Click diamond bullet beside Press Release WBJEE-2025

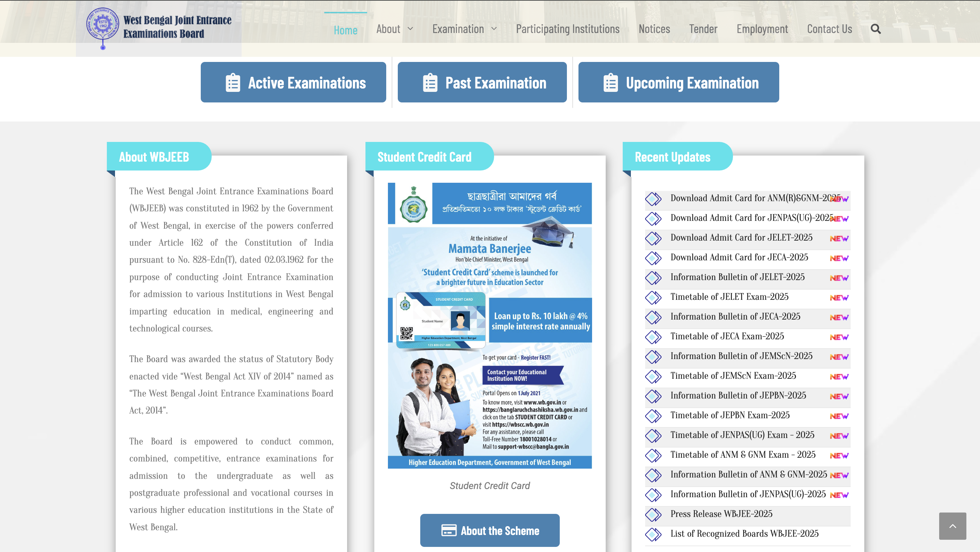653,514
